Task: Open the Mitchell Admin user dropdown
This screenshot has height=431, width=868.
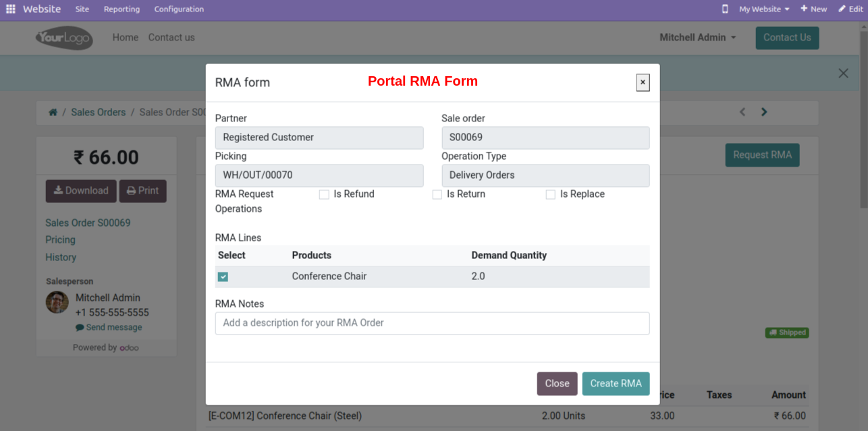Action: coord(697,38)
